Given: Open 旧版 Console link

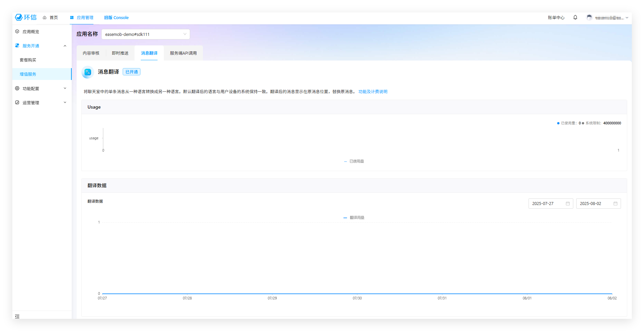Looking at the screenshot, I should [116, 18].
